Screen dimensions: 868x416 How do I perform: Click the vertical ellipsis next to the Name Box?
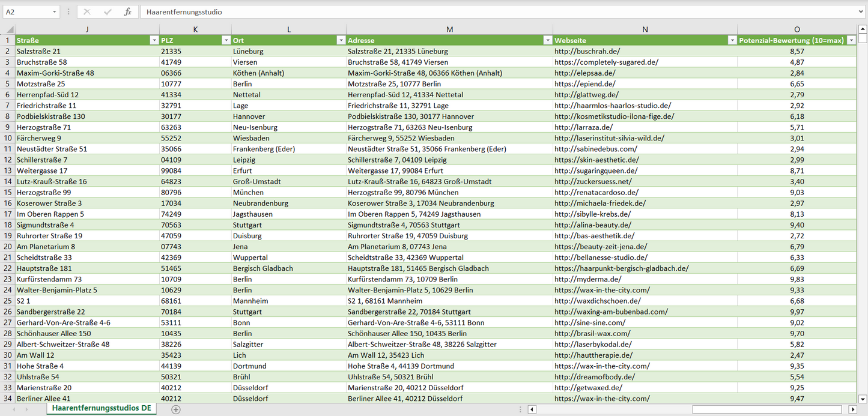(x=69, y=10)
